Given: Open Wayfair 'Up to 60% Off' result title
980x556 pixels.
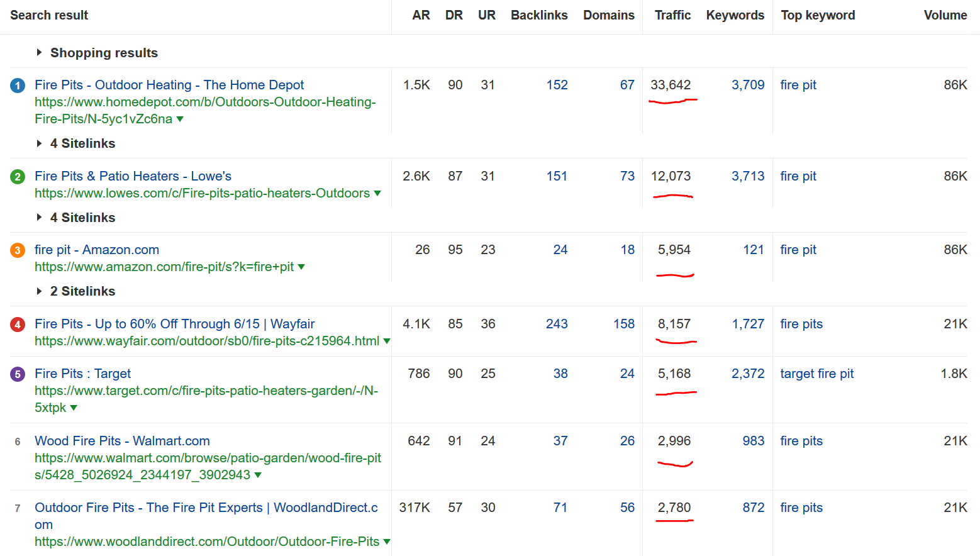Looking at the screenshot, I should click(x=174, y=324).
